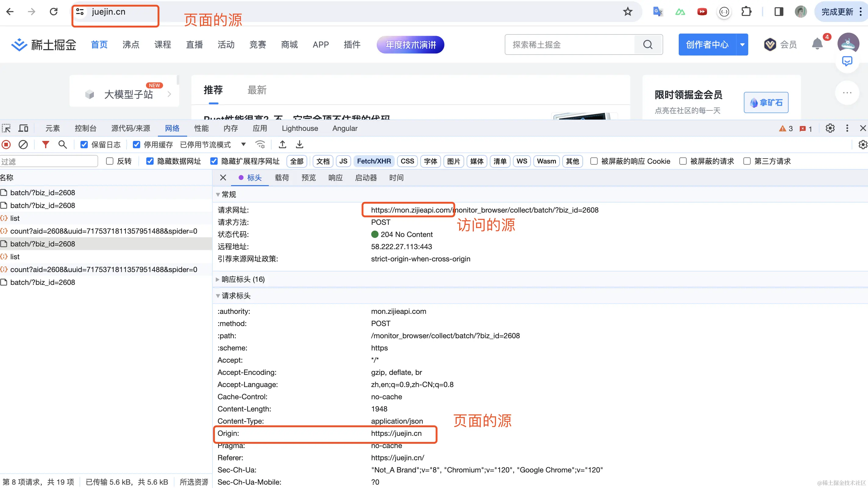Expand the 大模型子站 chevron
This screenshot has height=488, width=868.
(169, 95)
